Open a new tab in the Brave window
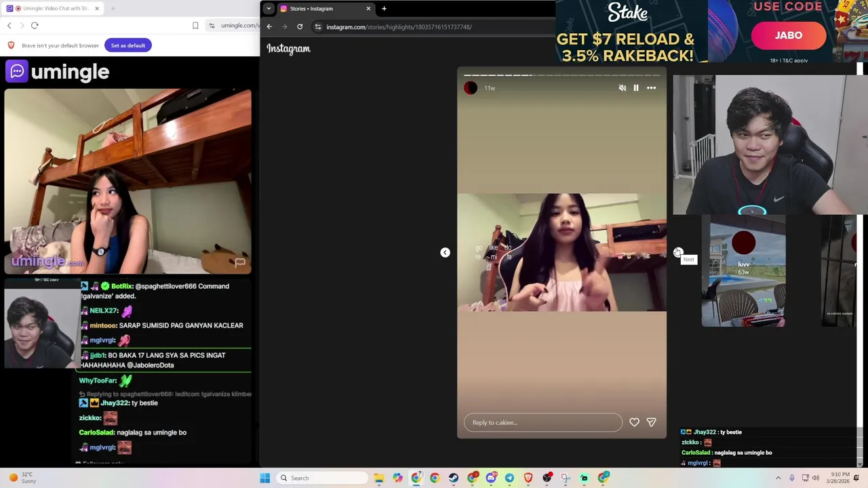The image size is (868, 488). coord(113,9)
